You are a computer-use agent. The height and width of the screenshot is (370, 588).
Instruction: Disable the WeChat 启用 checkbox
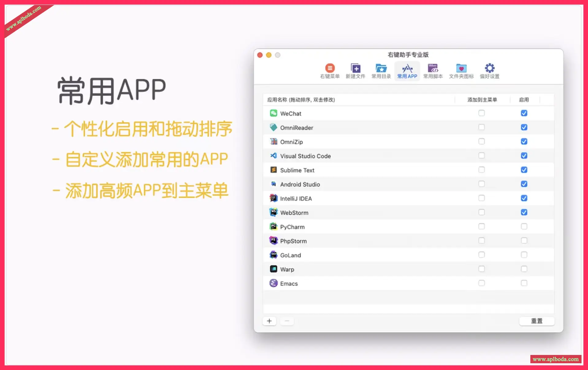point(524,113)
